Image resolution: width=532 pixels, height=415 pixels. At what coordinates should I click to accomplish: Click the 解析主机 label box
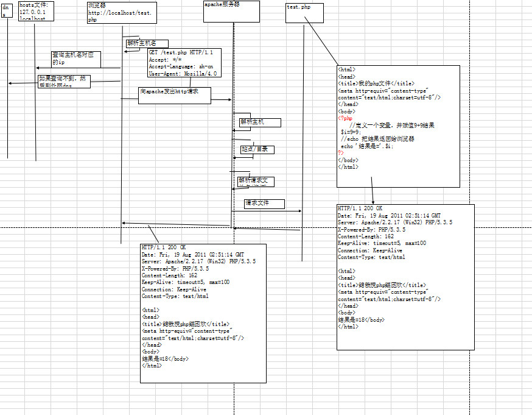[x=261, y=122]
